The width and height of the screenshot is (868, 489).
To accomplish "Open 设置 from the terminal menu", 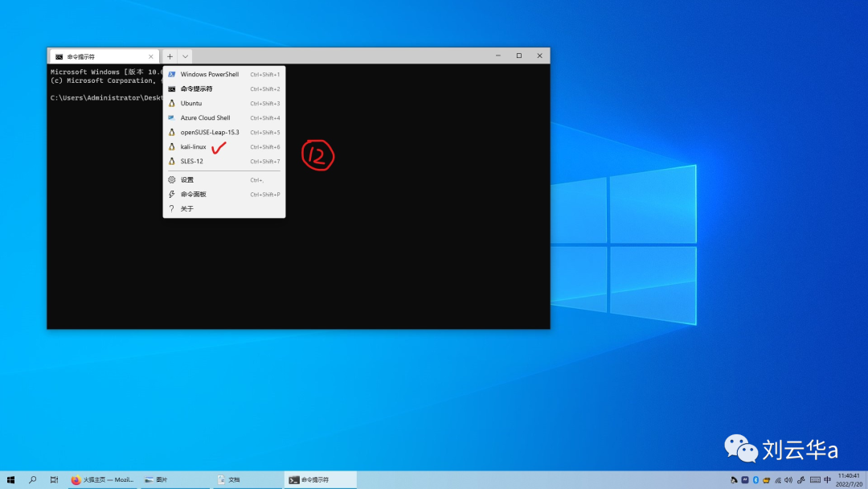I will 224,180.
